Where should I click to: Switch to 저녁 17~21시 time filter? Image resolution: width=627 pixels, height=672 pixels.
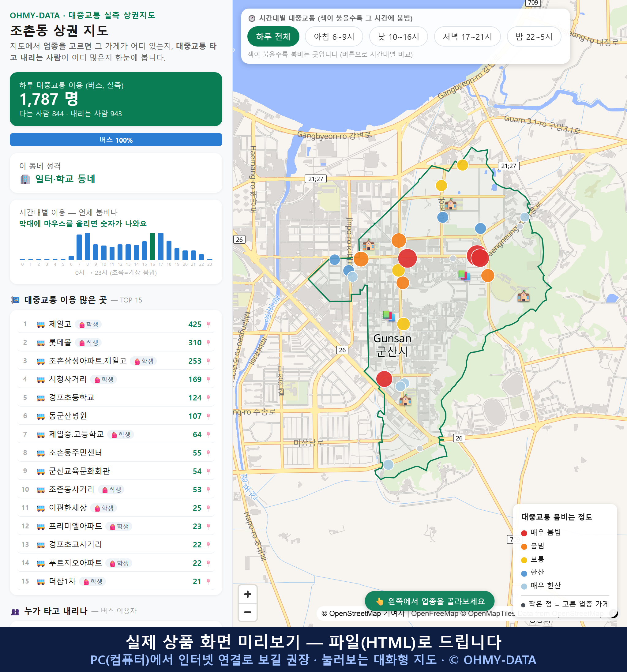[467, 36]
